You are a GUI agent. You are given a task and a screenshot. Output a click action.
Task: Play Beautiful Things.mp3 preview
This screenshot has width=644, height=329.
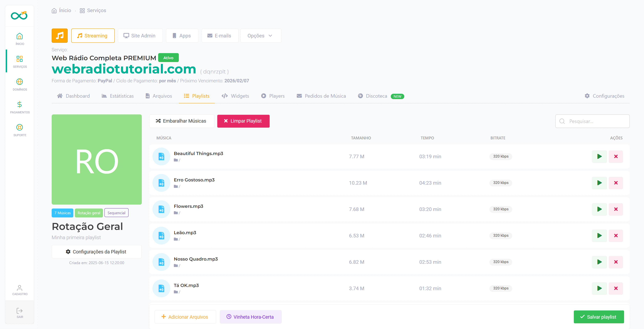pos(599,156)
